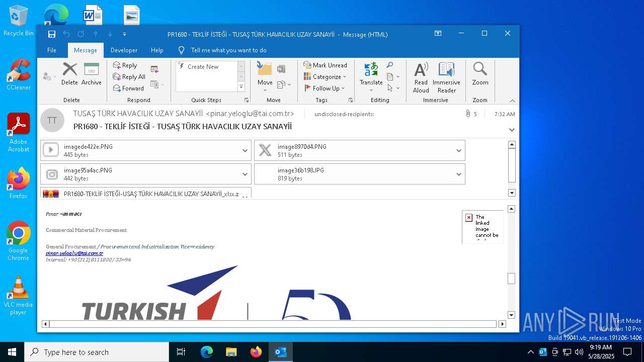Open File Explorer from the taskbar

click(x=231, y=352)
